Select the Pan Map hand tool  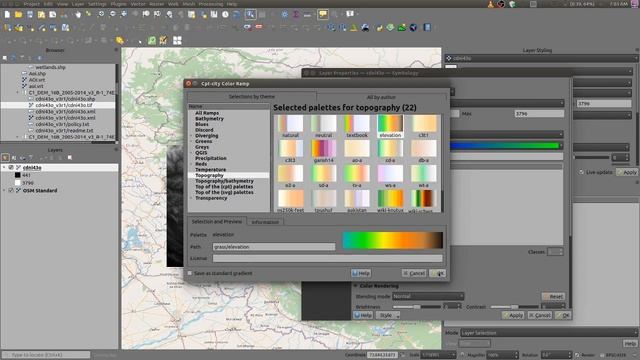[x=78, y=15]
